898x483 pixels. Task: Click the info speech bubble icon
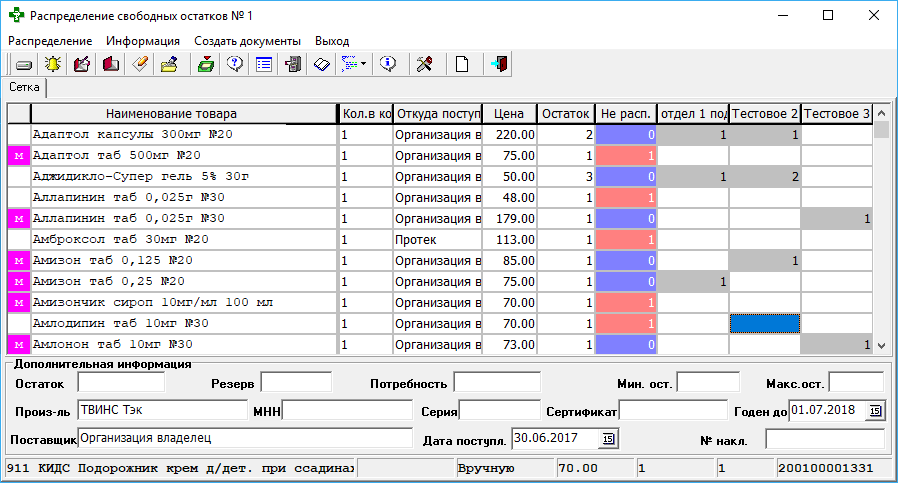[390, 64]
